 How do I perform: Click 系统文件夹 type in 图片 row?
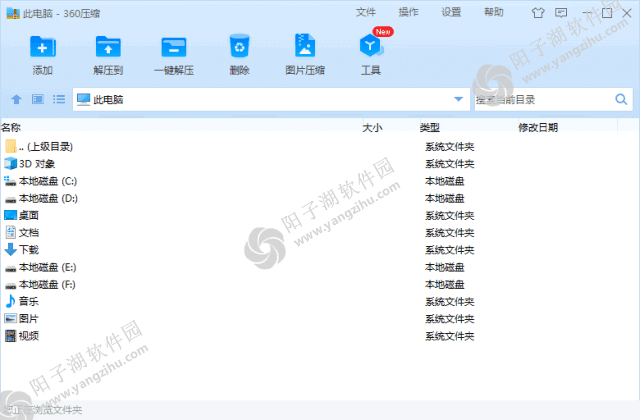449,318
